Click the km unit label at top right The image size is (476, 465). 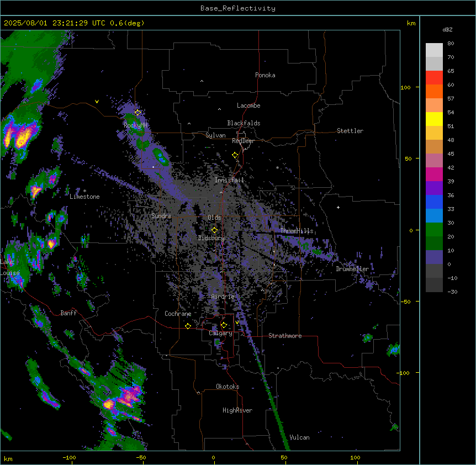pos(411,23)
